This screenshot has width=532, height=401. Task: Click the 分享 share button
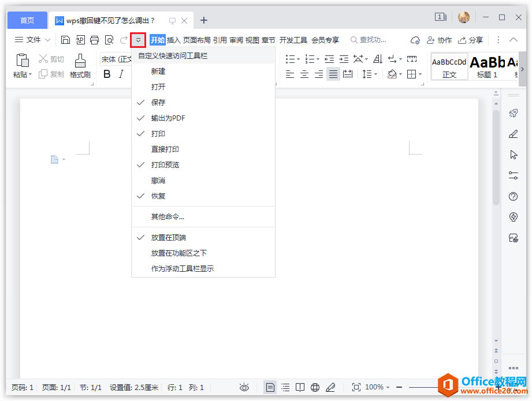point(470,40)
